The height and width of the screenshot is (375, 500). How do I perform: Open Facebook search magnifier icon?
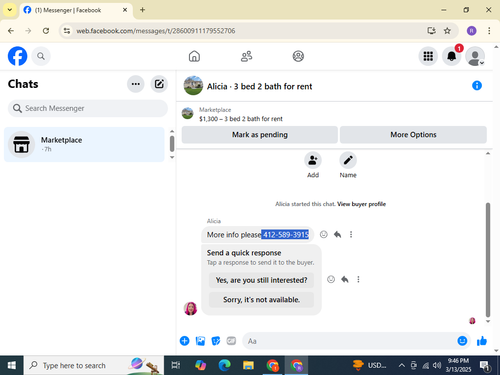(x=41, y=56)
